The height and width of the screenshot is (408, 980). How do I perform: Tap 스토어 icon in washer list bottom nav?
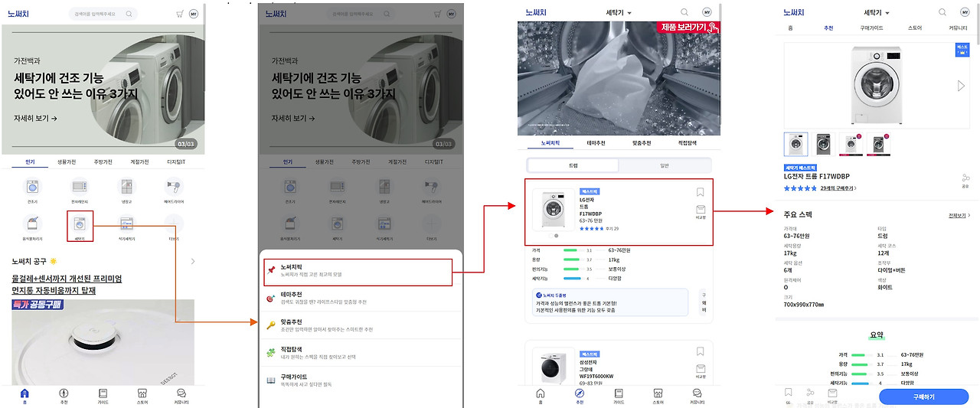click(658, 393)
